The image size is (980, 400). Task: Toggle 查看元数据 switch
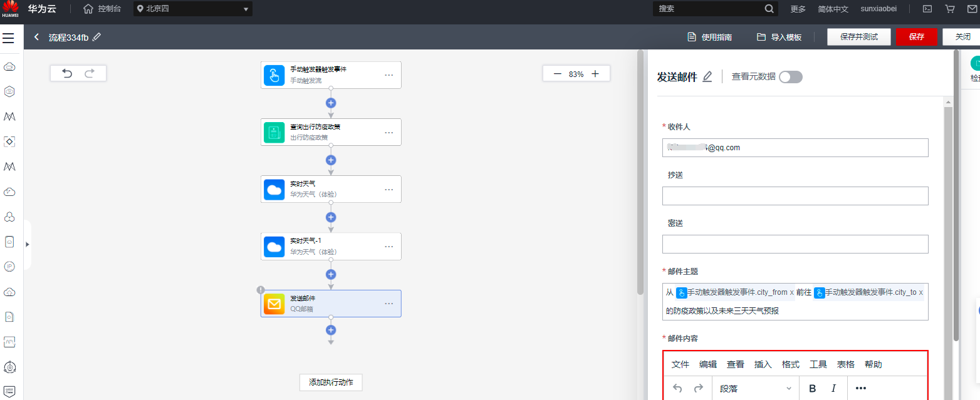[791, 77]
